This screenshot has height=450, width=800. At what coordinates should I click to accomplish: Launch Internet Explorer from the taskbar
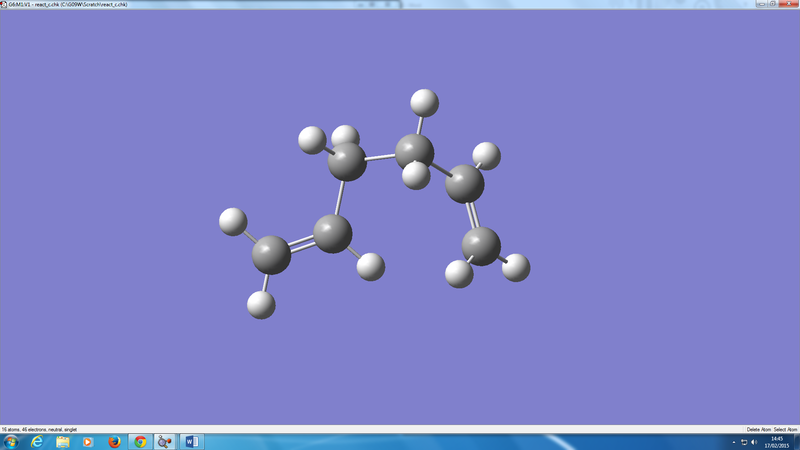pyautogui.click(x=37, y=442)
